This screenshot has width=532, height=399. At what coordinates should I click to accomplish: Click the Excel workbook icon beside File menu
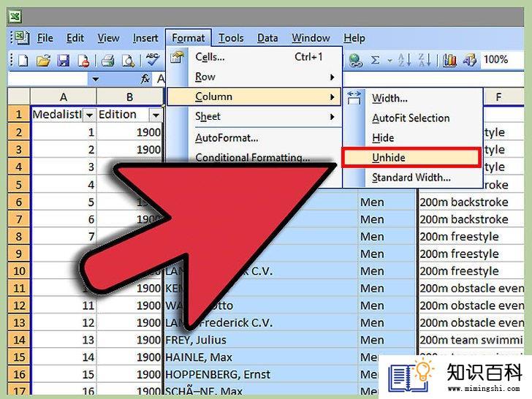point(22,37)
